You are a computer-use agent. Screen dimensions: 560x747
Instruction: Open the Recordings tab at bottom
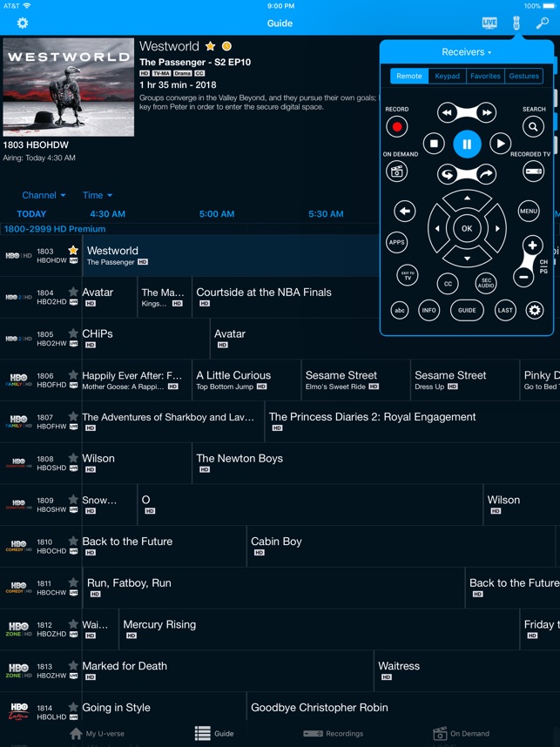pos(334,734)
